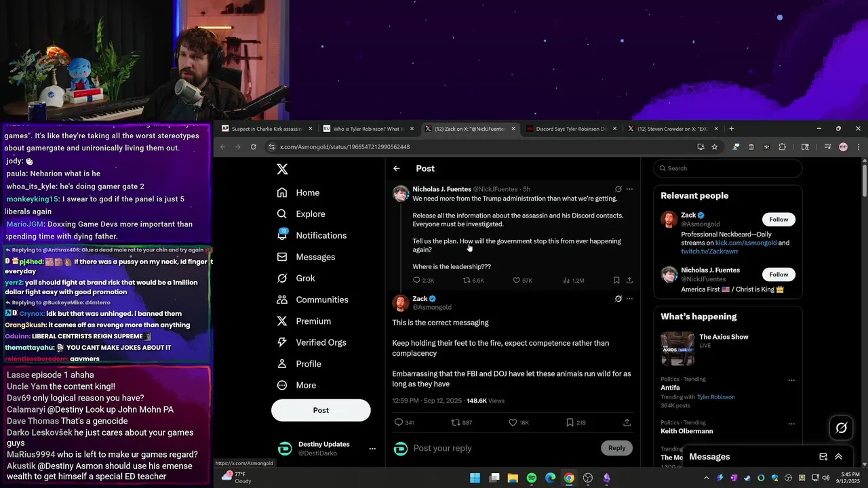This screenshot has width=868, height=488.
Task: Bookmark this page with the star icon
Action: (x=714, y=147)
